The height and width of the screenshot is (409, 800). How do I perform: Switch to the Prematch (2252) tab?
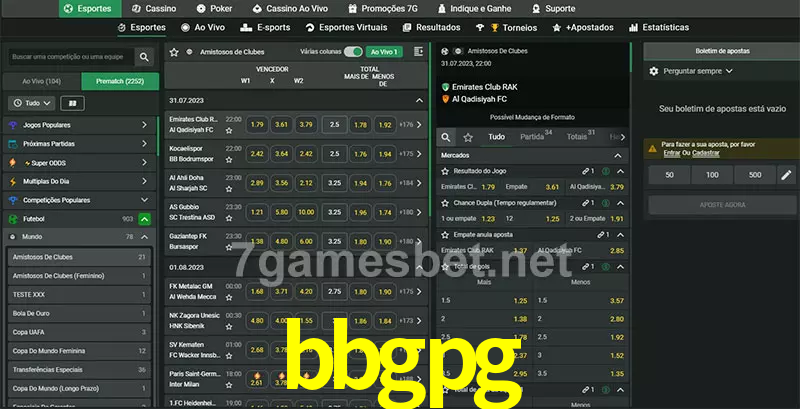118,81
